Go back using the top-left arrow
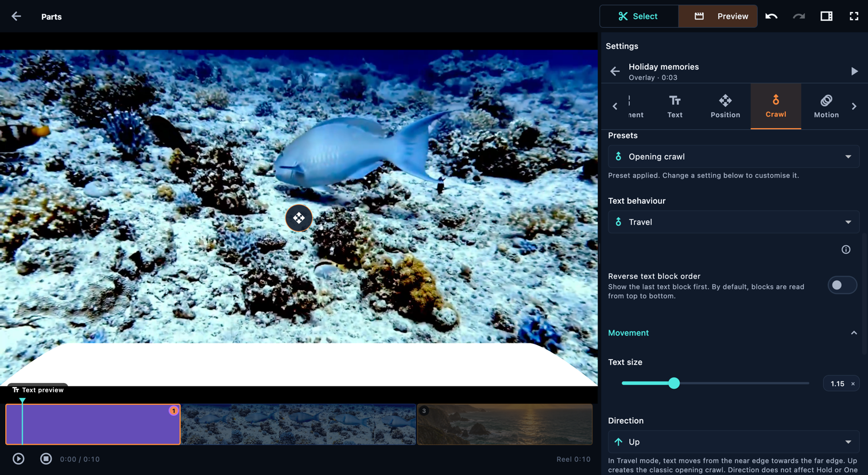The image size is (868, 475). tap(16, 16)
